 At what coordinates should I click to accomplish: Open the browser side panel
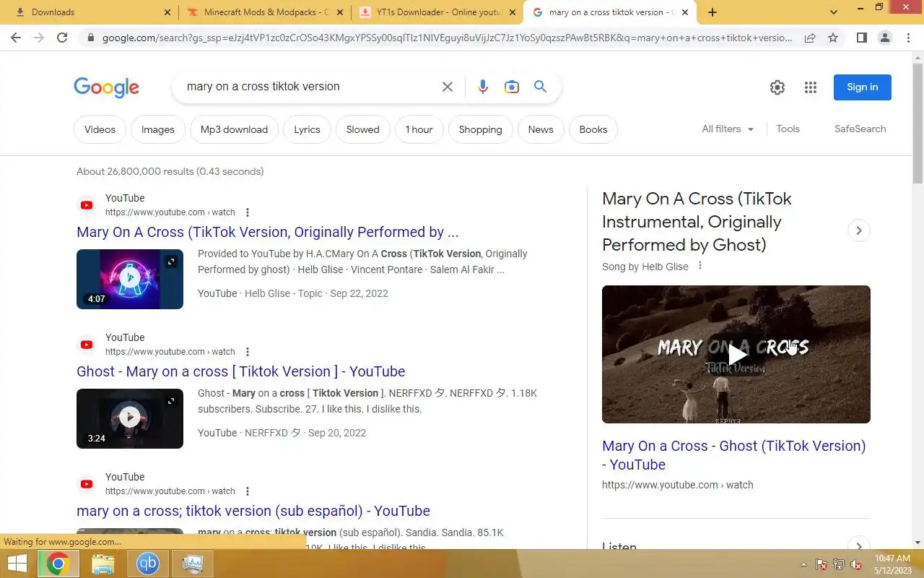pos(861,38)
